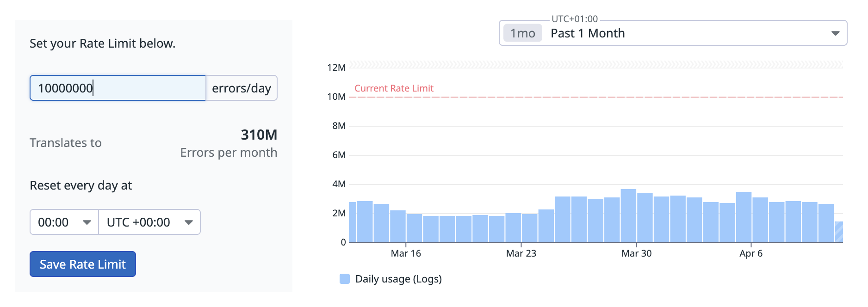Click the rate limit number input field
The image size is (868, 307).
point(118,88)
